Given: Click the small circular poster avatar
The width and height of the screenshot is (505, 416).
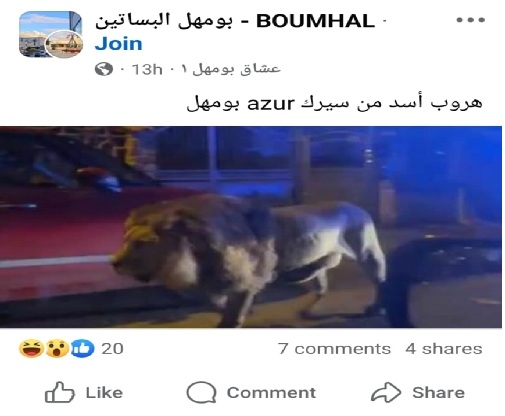Looking at the screenshot, I should point(64,44).
